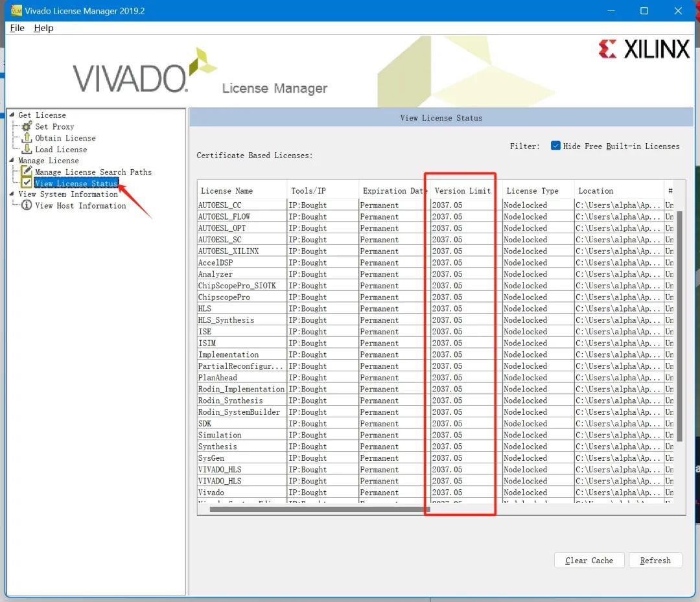Screen dimensions: 700x602
Task: Click the Manage License Search Paths pencil icon
Action: tap(27, 171)
